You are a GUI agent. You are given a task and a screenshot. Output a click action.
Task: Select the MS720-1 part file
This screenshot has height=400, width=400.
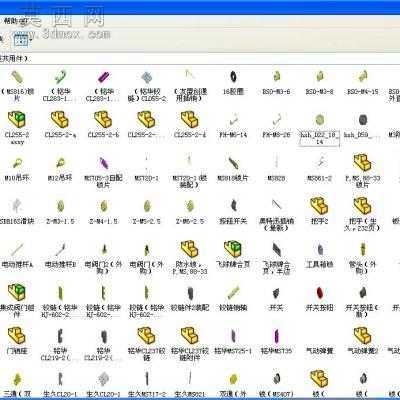146,163
